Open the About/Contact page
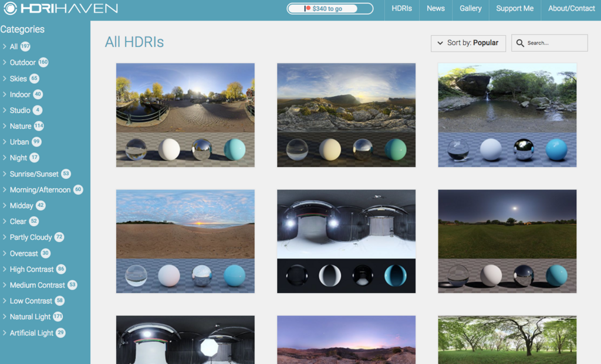Screen dimensions: 601x364 571,8
